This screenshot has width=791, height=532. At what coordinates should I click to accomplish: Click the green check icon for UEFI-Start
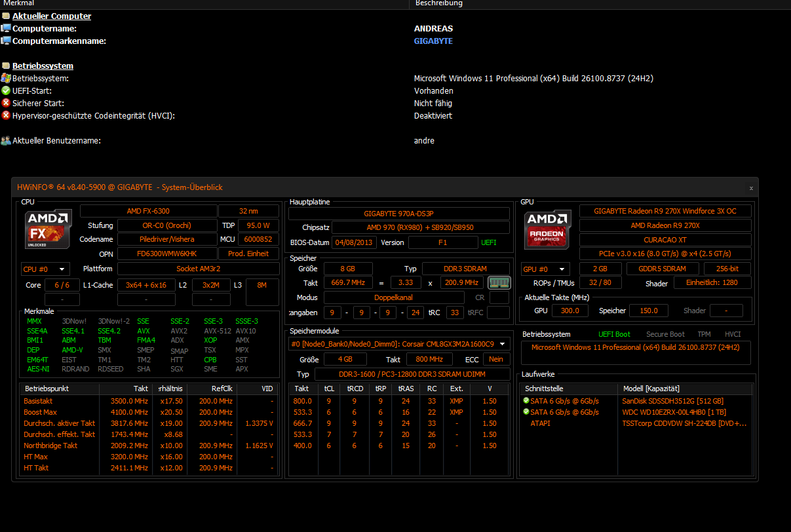(5, 90)
